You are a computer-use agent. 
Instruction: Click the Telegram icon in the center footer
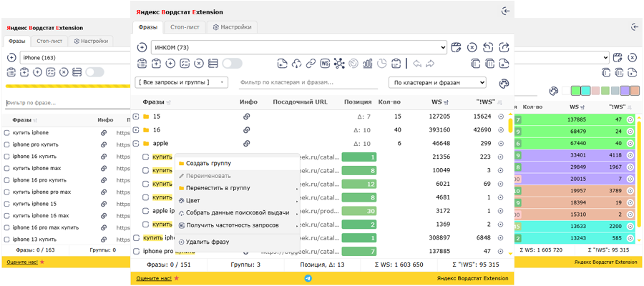click(x=308, y=278)
